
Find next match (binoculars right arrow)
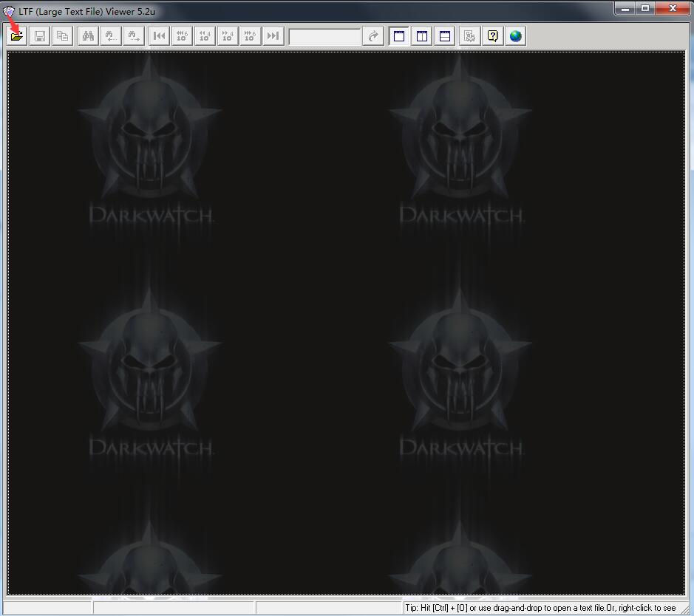[134, 35]
